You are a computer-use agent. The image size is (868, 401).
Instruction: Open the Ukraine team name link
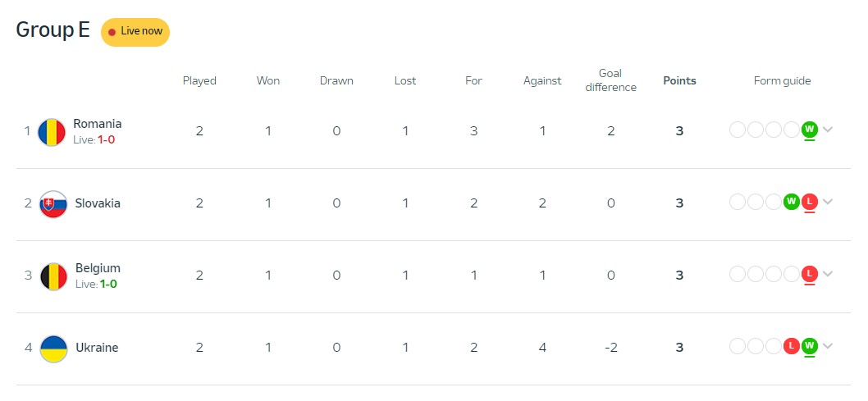[x=97, y=348]
